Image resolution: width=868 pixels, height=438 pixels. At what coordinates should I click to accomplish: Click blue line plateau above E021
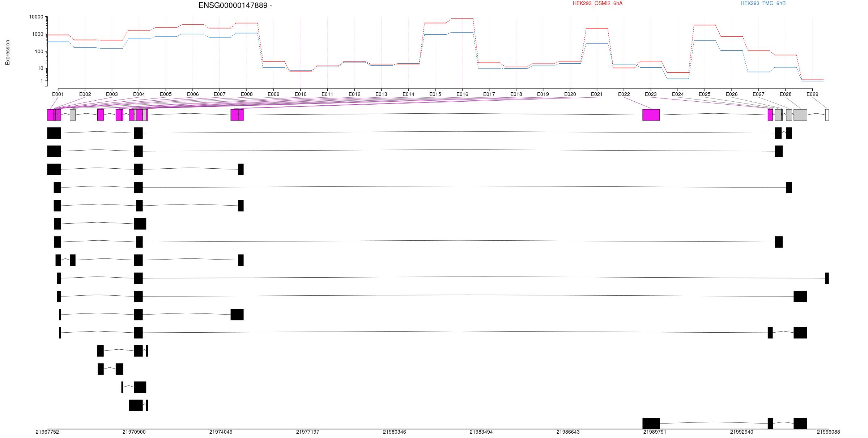click(x=597, y=43)
